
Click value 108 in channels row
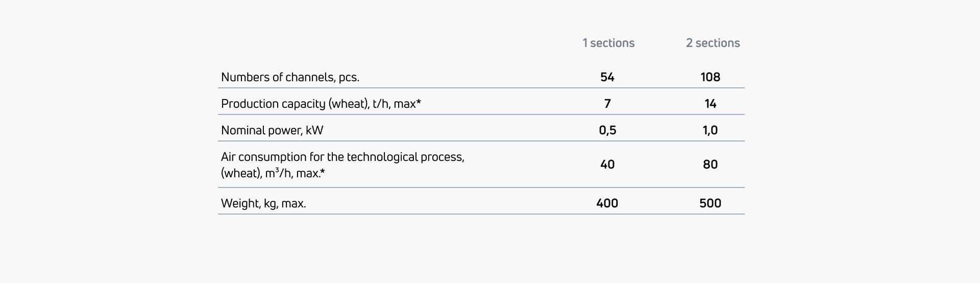point(710,77)
